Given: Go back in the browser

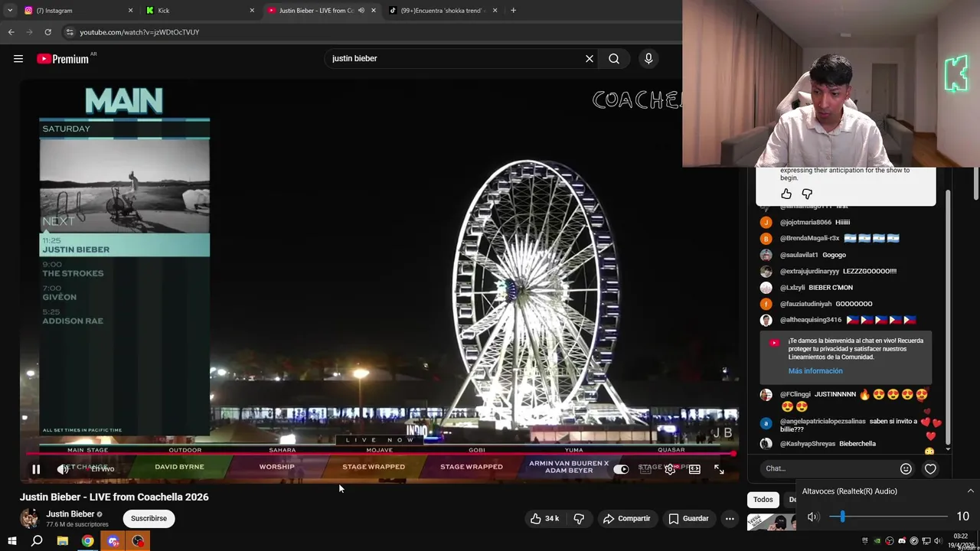Looking at the screenshot, I should [11, 32].
